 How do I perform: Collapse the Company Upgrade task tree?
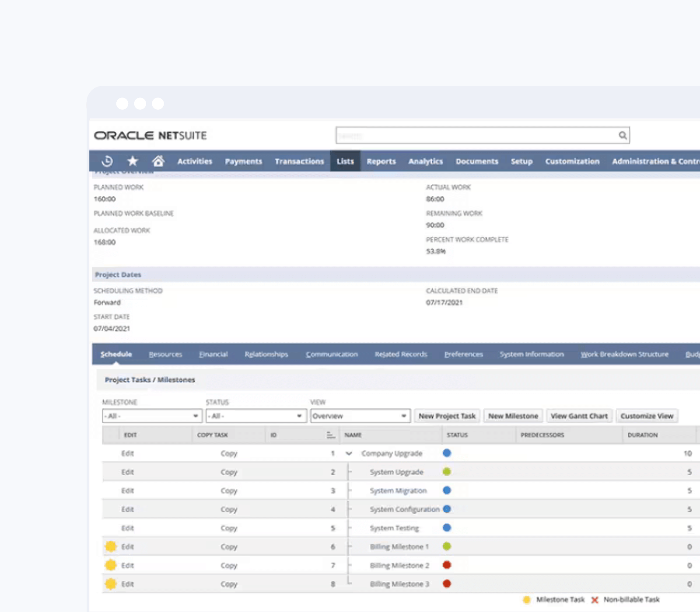[349, 453]
